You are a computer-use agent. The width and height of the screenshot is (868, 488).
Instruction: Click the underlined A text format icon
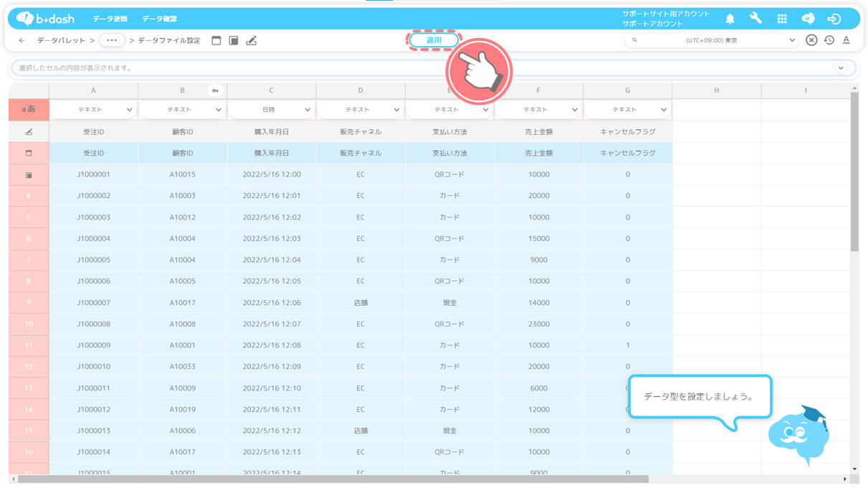coord(846,40)
